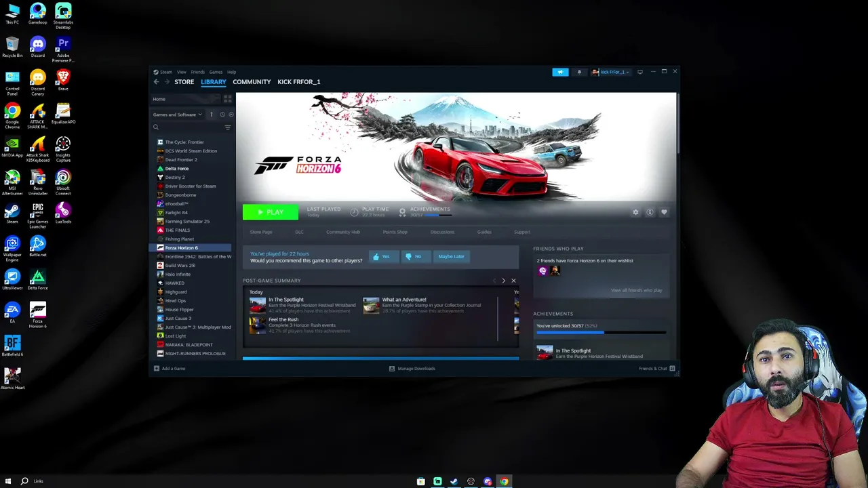Image resolution: width=868 pixels, height=488 pixels.
Task: Switch to collections grid view icon
Action: coord(228,99)
